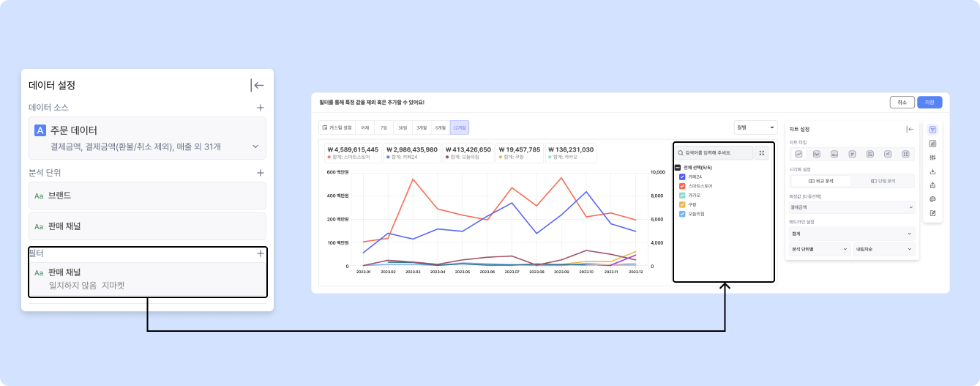Image resolution: width=980 pixels, height=386 pixels.
Task: Open the filter funnel icon in sidebar
Action: [x=932, y=130]
